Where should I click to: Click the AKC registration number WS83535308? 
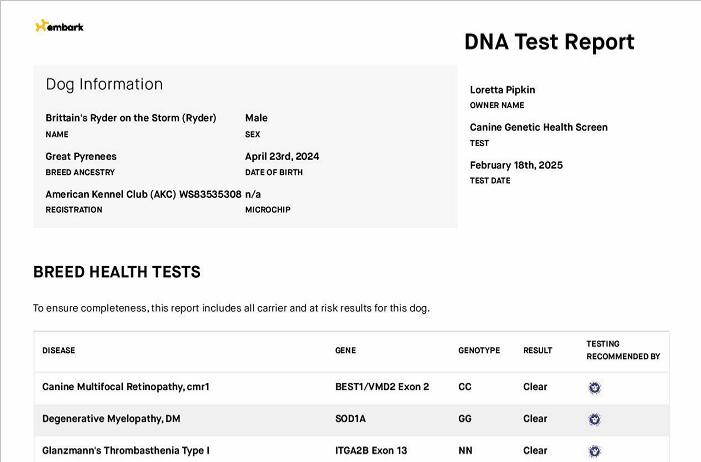(210, 195)
